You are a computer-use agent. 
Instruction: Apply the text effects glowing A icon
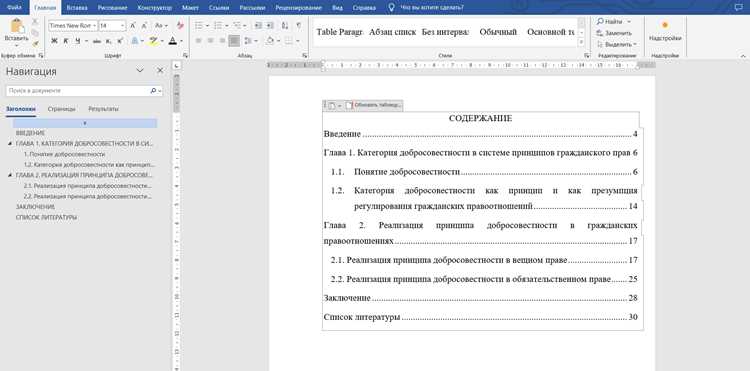coord(135,41)
